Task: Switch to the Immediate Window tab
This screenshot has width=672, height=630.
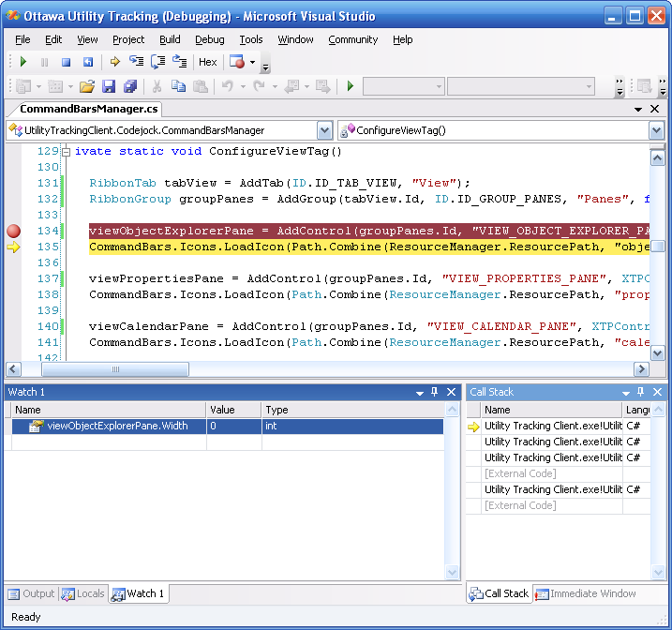Action: pos(586,593)
